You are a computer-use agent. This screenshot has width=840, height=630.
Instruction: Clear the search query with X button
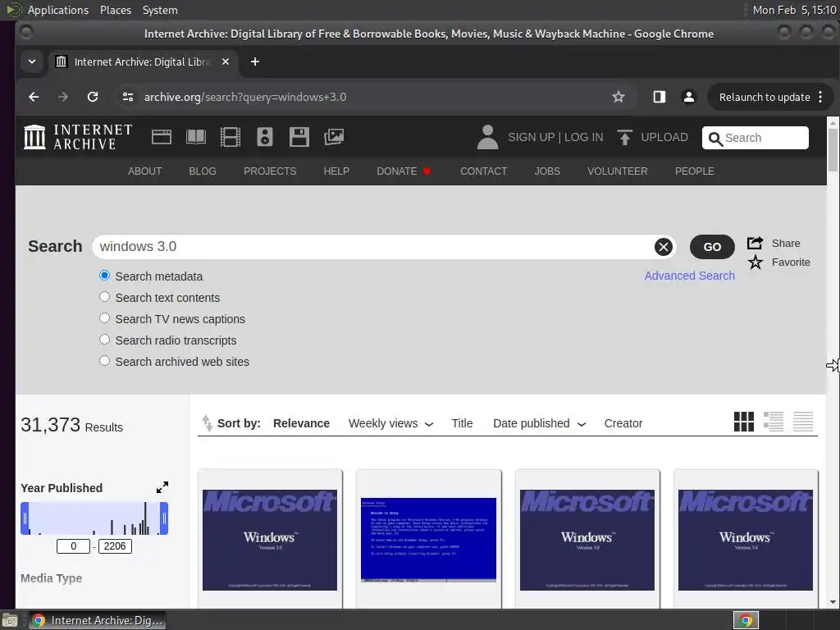pyautogui.click(x=663, y=247)
